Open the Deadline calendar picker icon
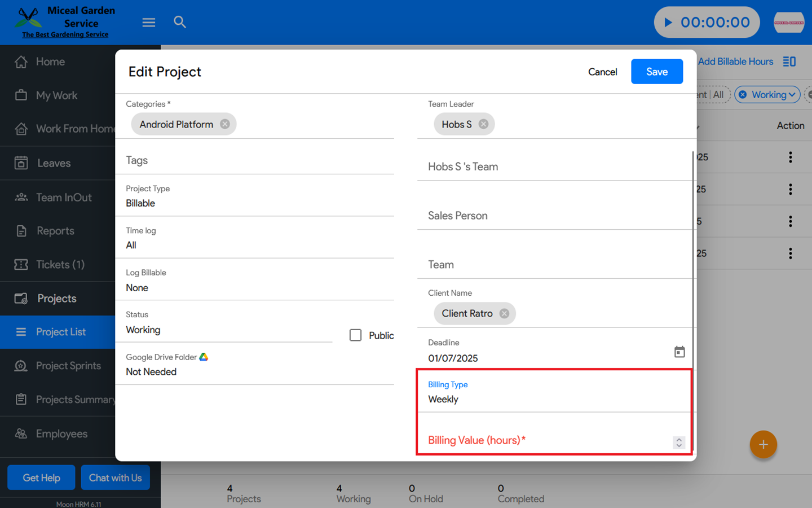This screenshot has width=812, height=508. coord(679,352)
